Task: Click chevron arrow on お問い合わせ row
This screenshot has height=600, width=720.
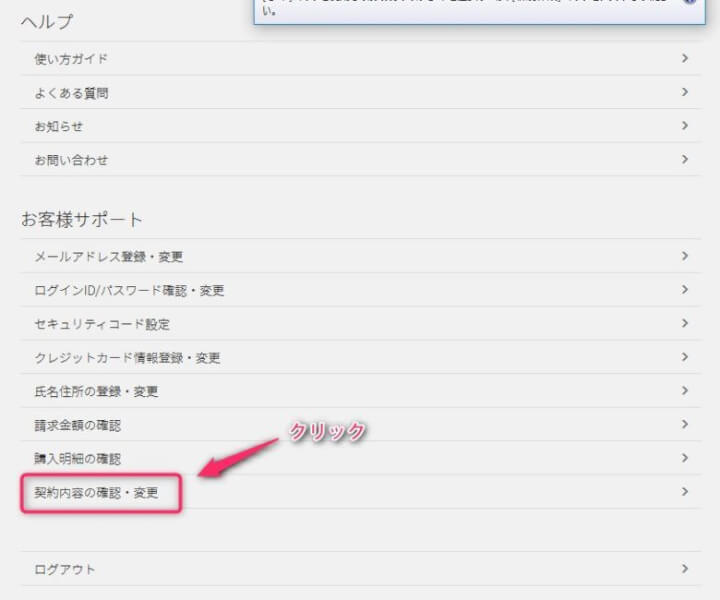Action: click(685, 159)
